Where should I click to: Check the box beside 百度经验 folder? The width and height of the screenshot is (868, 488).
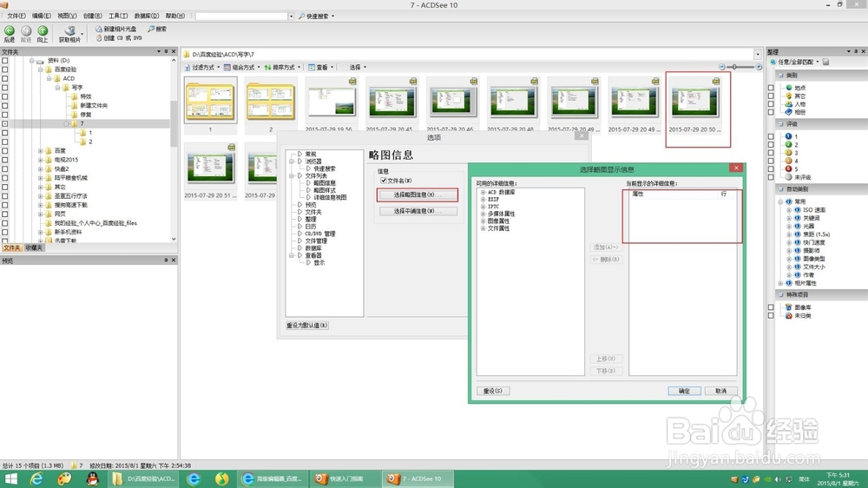pyautogui.click(x=5, y=69)
